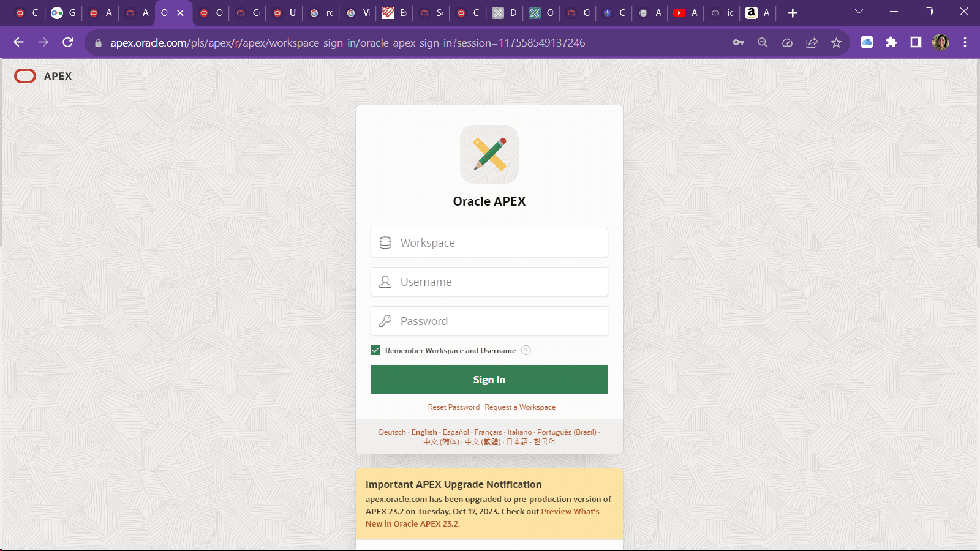Bookmark this page with the star icon
Image resolution: width=980 pixels, height=551 pixels.
(836, 42)
